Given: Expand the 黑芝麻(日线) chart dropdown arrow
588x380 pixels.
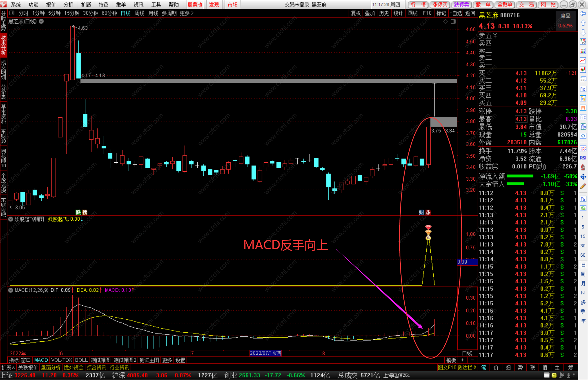Looking at the screenshot, I should (x=41, y=21).
